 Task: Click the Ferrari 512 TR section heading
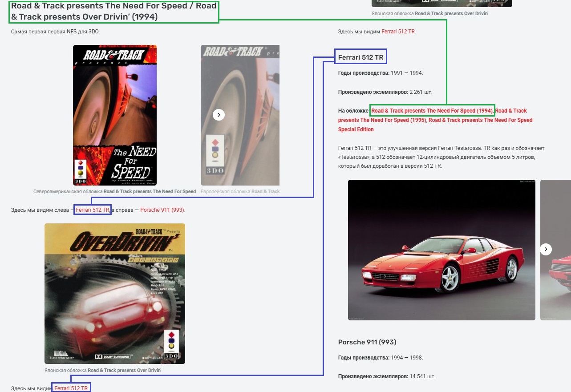tap(360, 57)
